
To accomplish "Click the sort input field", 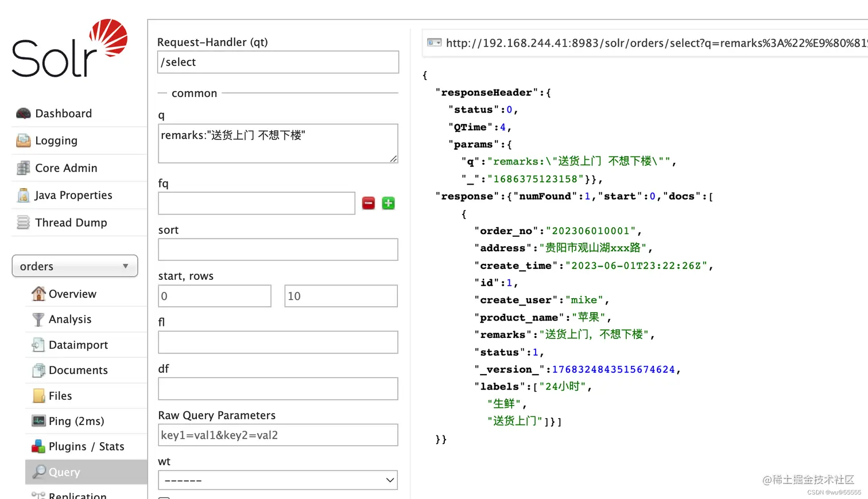I will pyautogui.click(x=278, y=249).
